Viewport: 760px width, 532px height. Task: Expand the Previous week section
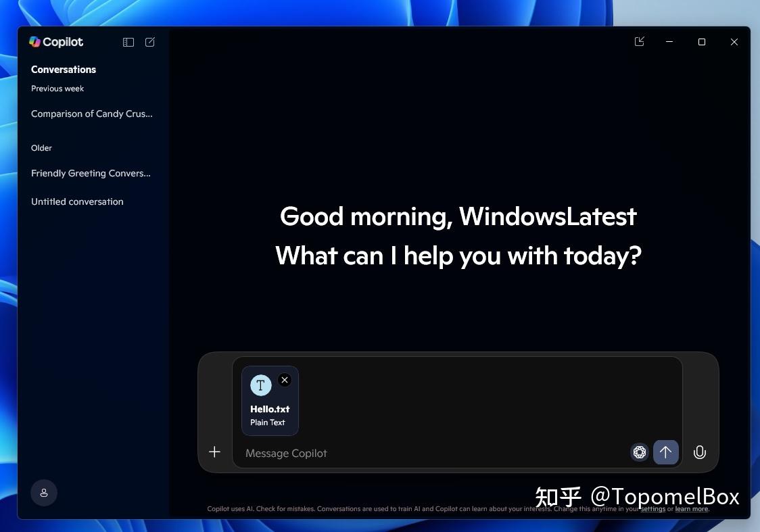57,89
